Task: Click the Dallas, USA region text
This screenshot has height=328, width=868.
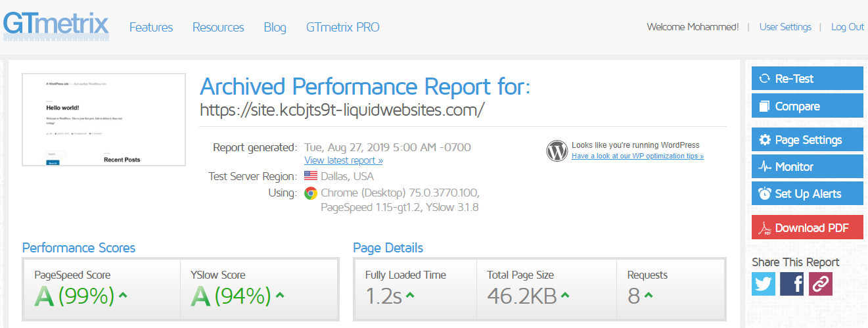Action: 347,176
